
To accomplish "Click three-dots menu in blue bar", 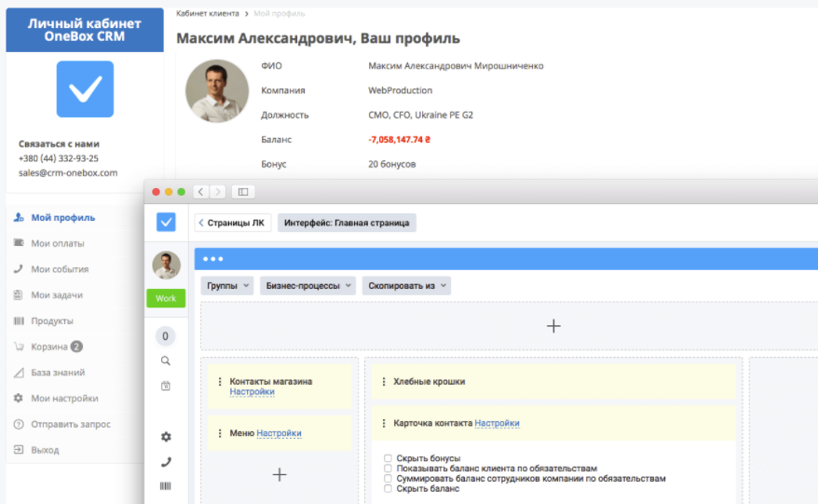I will (x=212, y=259).
